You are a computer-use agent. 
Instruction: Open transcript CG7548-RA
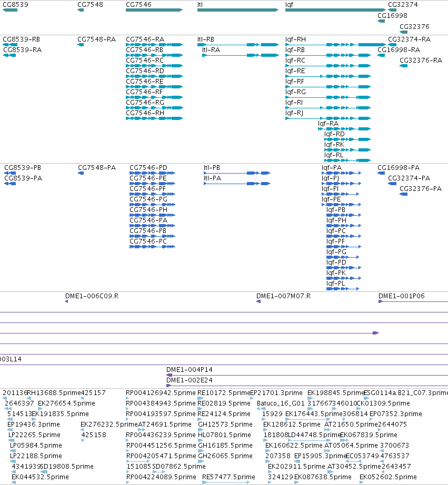(96, 39)
